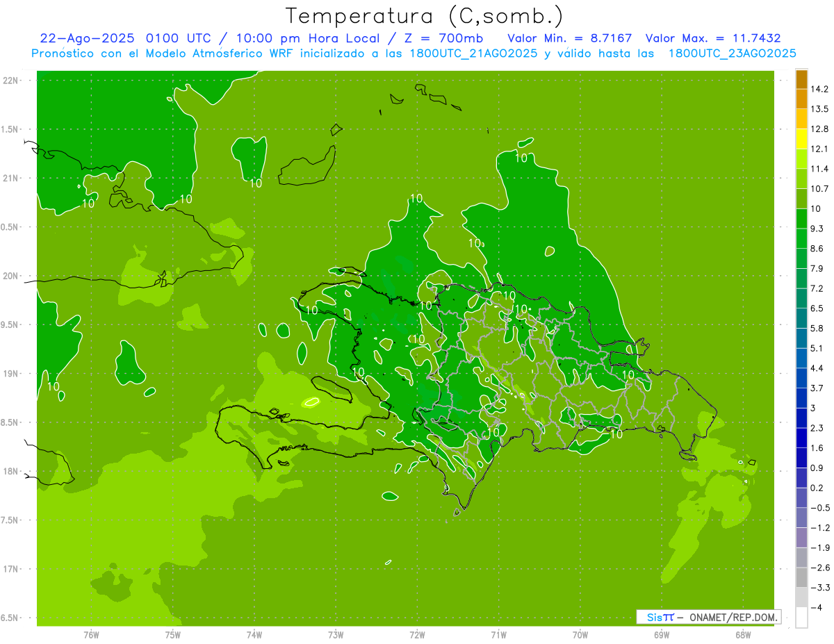Click the legend value '2.3'
The image size is (834, 644).
click(817, 428)
